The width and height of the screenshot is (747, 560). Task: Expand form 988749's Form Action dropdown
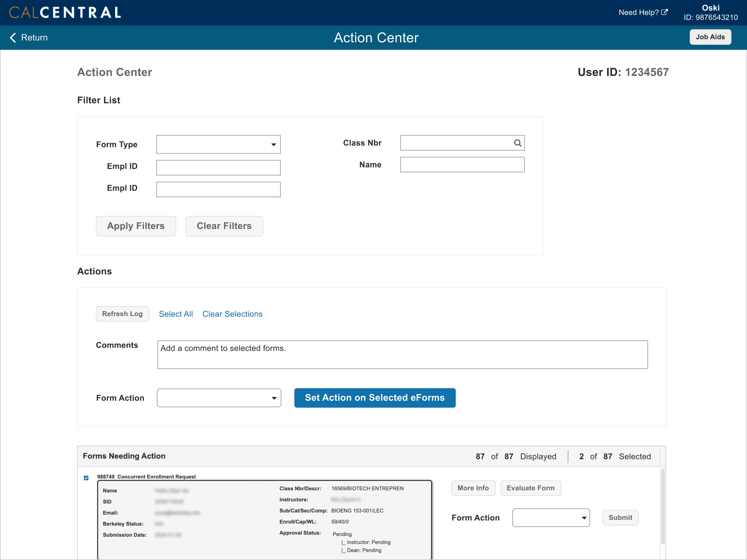(x=551, y=517)
